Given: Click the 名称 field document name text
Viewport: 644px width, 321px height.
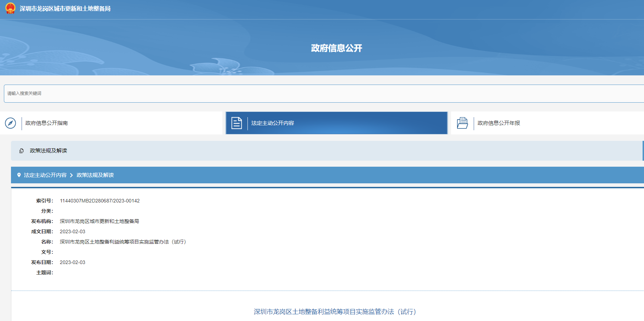Looking at the screenshot, I should (x=122, y=242).
